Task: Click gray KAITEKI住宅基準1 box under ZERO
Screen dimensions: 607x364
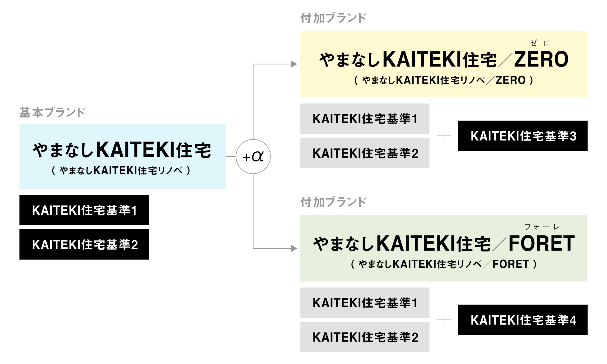Action: (x=365, y=118)
